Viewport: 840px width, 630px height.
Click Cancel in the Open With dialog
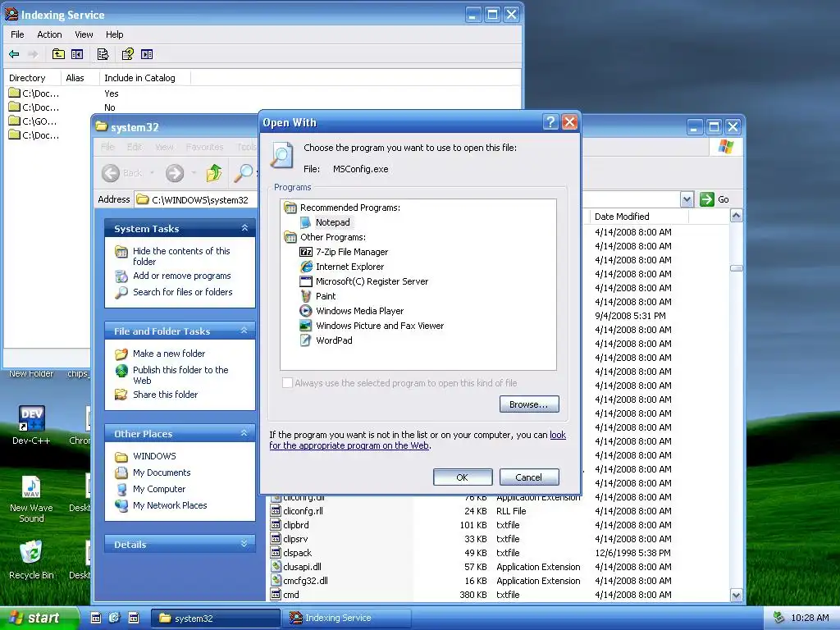(529, 477)
